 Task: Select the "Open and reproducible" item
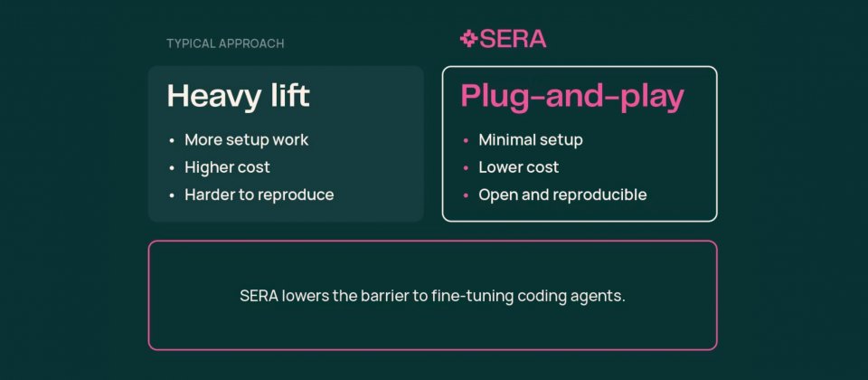point(562,195)
